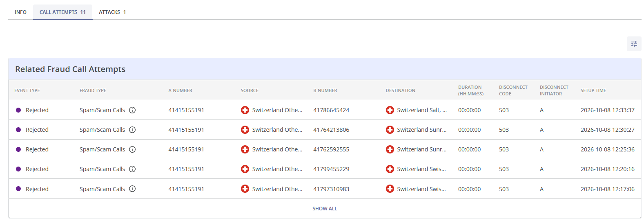Click info icon for call to 41797310983
Viewport: 644px width, 221px height.
(132, 189)
